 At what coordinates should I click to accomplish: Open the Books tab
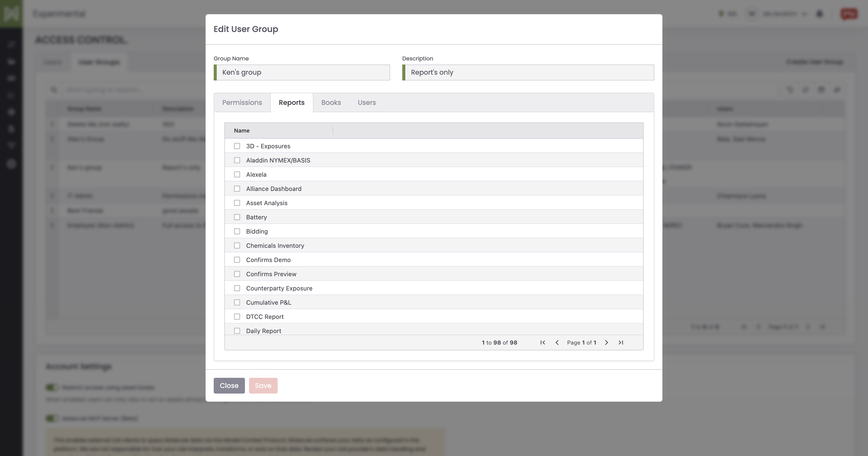point(331,103)
